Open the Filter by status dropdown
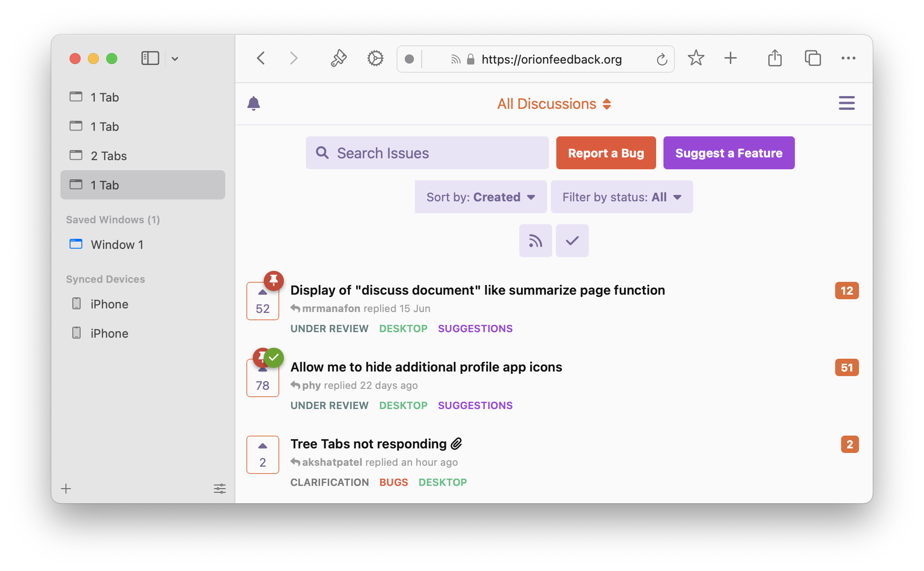Screen dimensions: 924x571 point(621,197)
